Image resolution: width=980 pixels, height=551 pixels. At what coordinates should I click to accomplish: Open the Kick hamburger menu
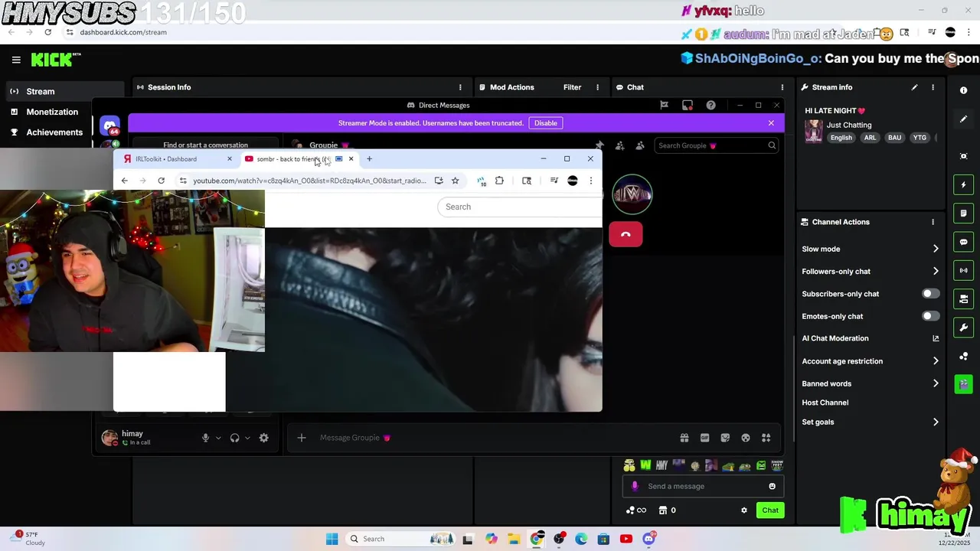16,60
